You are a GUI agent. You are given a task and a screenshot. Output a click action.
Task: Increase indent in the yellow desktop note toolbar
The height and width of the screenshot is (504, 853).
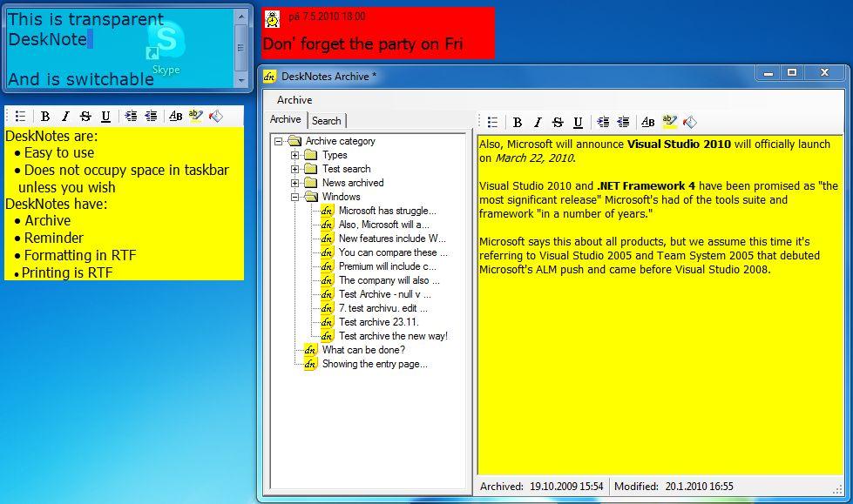point(131,116)
